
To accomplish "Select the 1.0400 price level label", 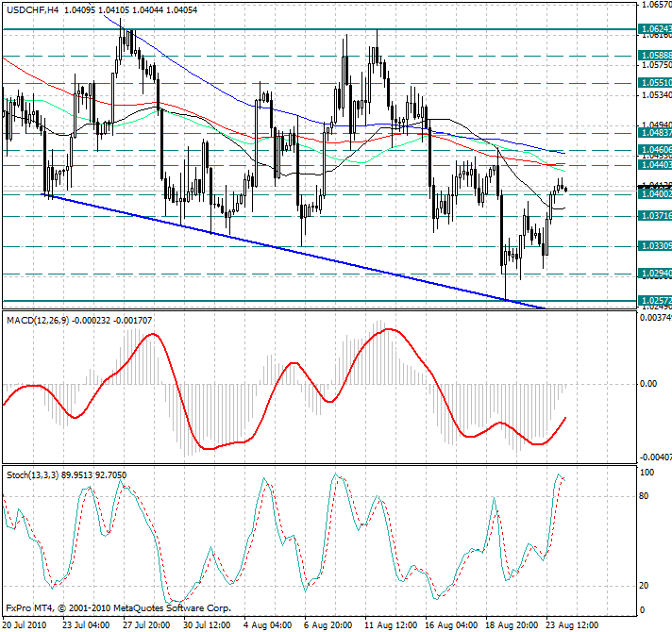I will (654, 194).
